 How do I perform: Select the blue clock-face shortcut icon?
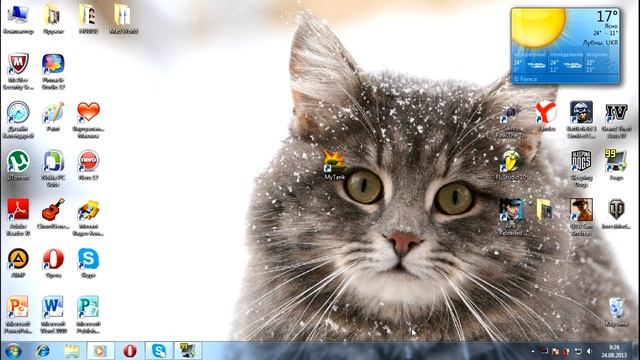pos(18,113)
